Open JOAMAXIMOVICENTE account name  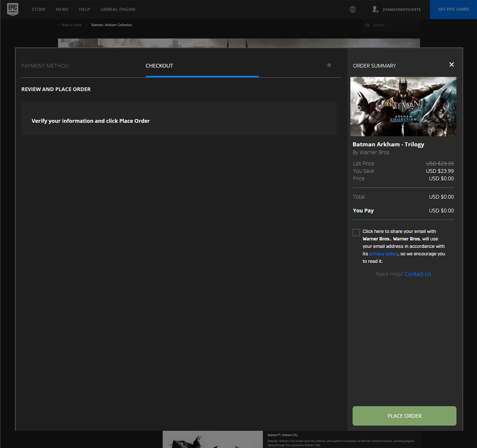pyautogui.click(x=401, y=10)
